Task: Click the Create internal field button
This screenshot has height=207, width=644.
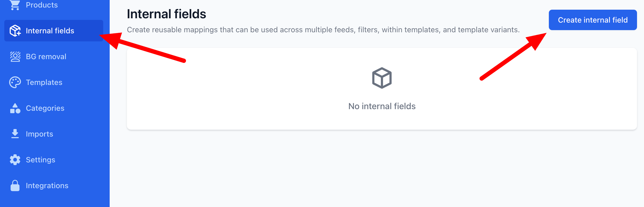Action: (x=592, y=20)
